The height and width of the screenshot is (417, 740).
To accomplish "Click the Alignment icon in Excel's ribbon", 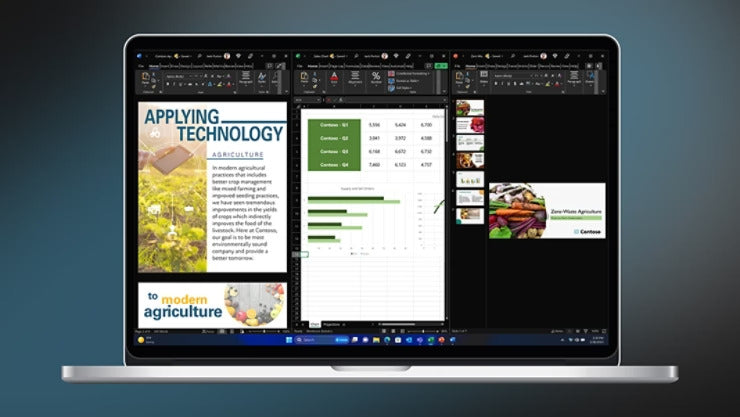I will pyautogui.click(x=355, y=78).
